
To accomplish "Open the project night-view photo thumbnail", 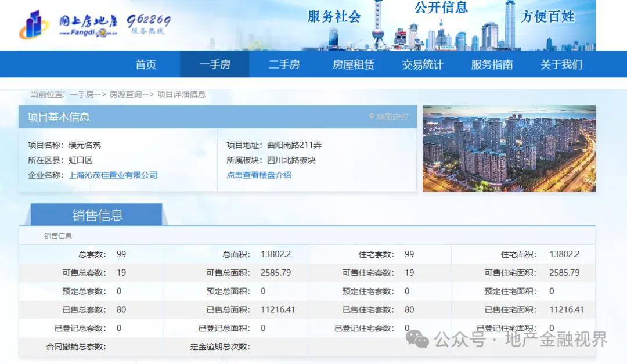I will point(509,149).
